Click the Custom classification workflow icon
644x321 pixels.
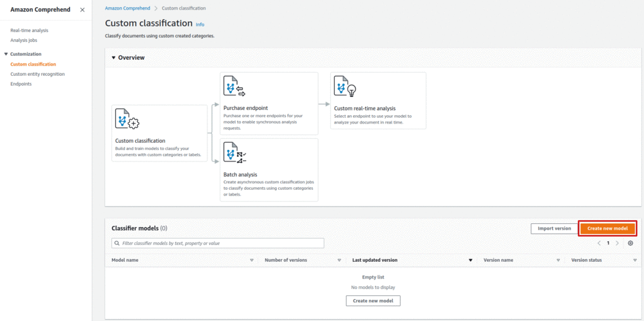(x=127, y=120)
